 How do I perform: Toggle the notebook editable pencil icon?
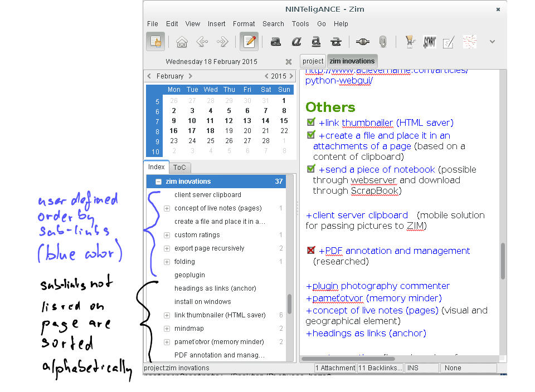pos(249,42)
